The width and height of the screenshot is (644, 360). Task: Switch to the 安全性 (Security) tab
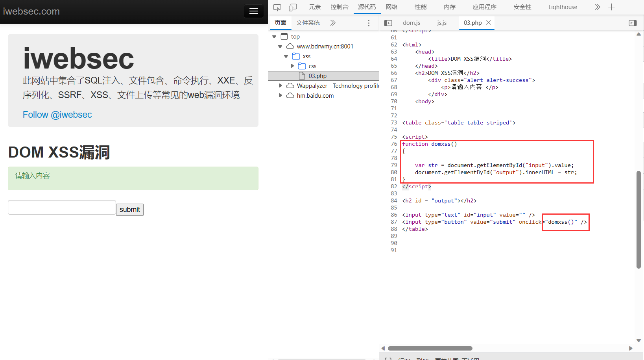pyautogui.click(x=522, y=7)
